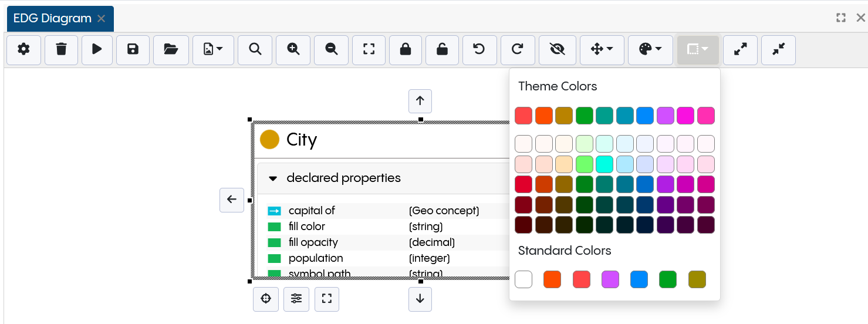Click the play run icon
The width and height of the screenshot is (868, 324).
(97, 49)
